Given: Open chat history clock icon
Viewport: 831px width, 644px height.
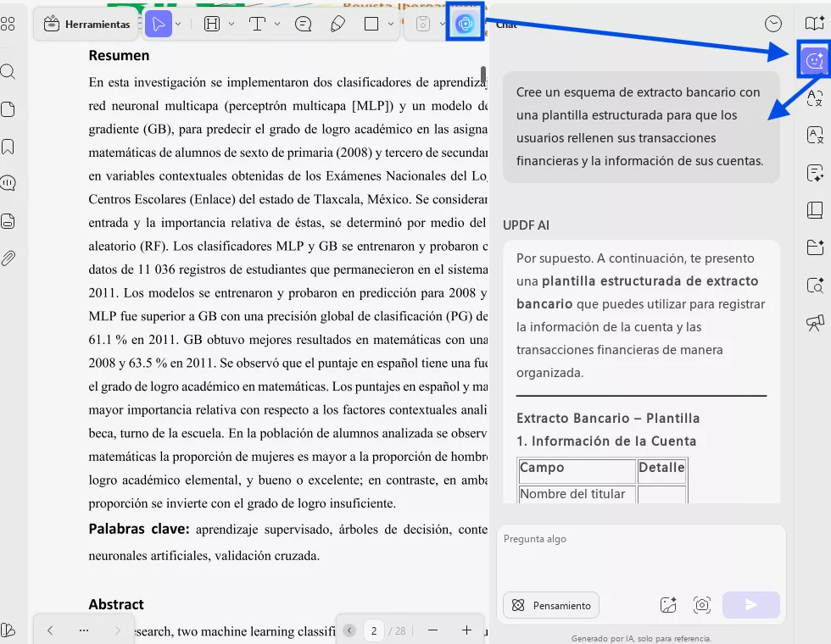Looking at the screenshot, I should pos(773,24).
